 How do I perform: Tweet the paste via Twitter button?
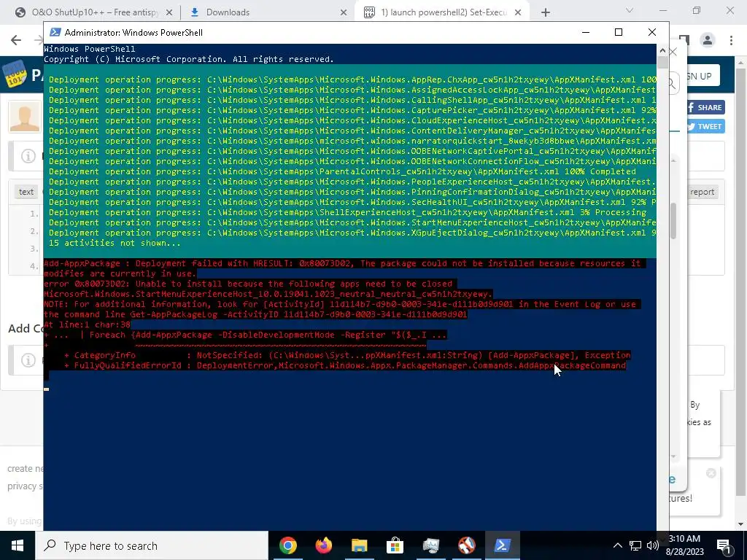pyautogui.click(x=705, y=127)
